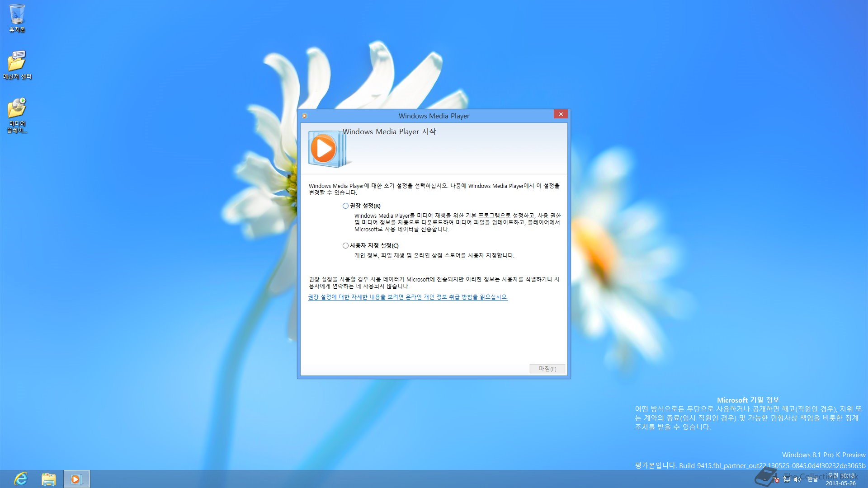Launch Internet Explorer from the taskbar
Screen dimensions: 868x488
click(x=21, y=479)
